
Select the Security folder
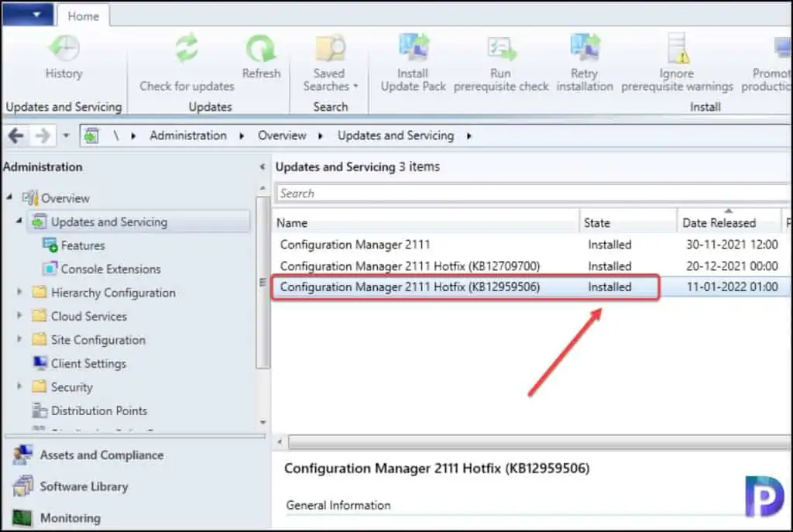(71, 387)
